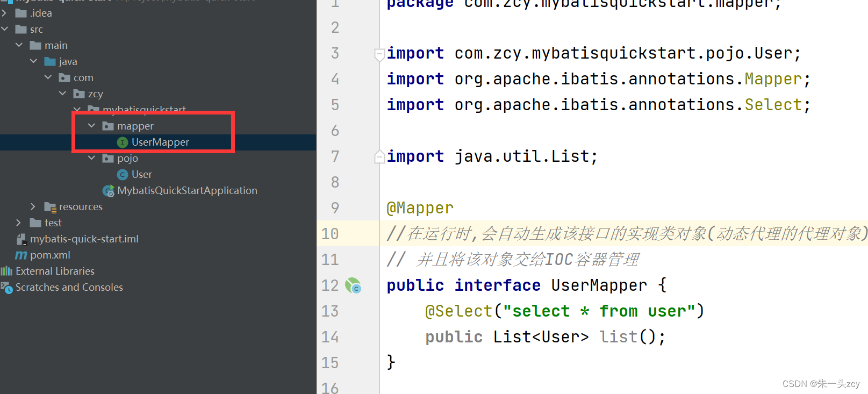Select the resources folder label

click(x=81, y=206)
